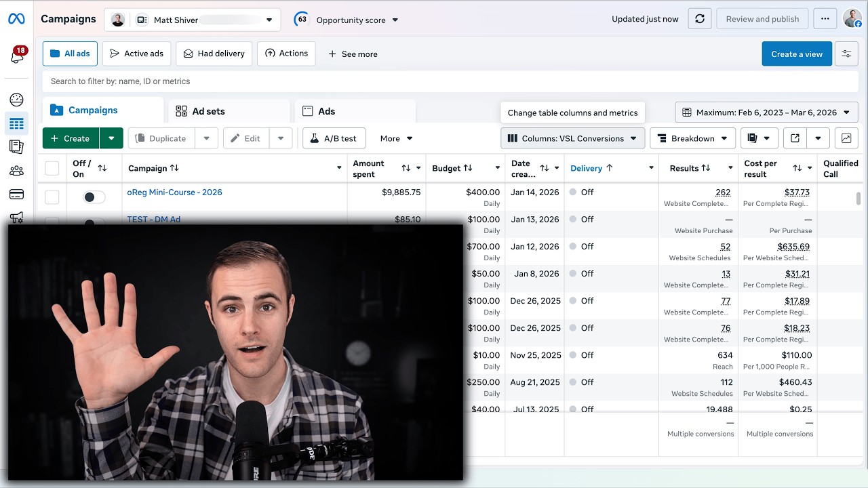Open Billing card icon in sidebar
This screenshot has width=868, height=488.
16,195
